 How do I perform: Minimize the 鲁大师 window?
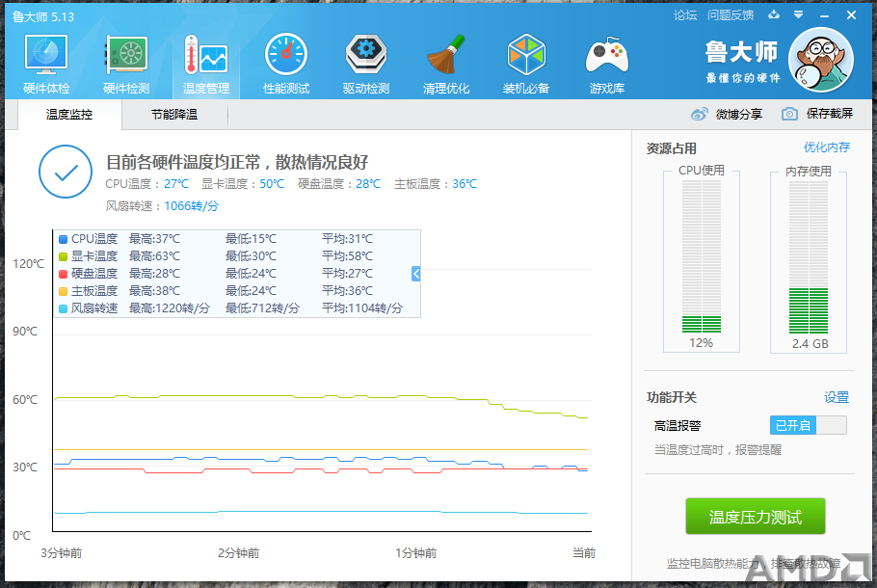[824, 15]
